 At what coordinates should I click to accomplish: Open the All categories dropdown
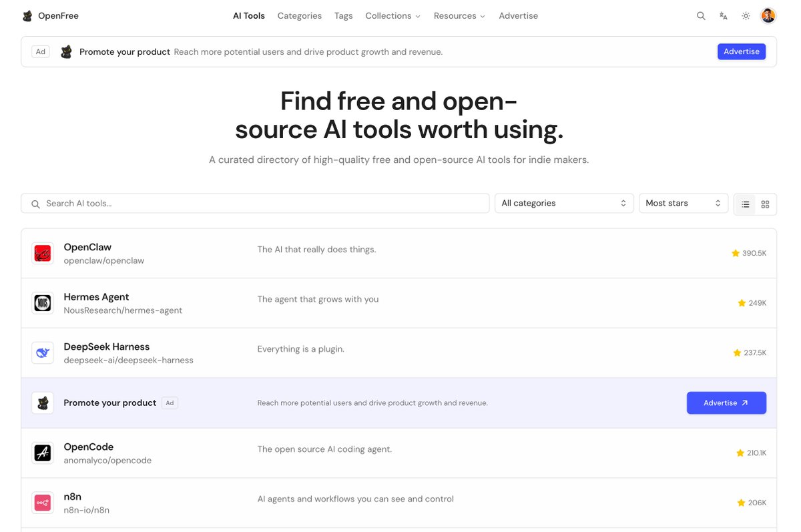564,204
